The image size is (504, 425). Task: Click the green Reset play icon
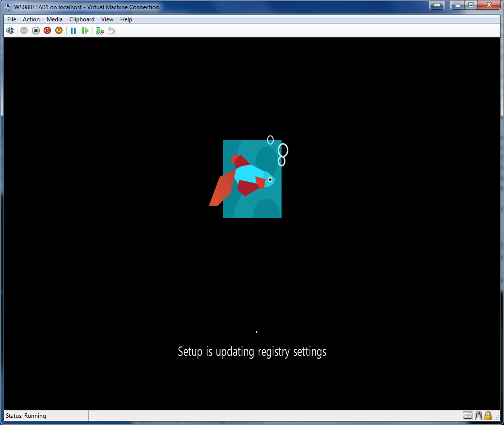point(85,31)
